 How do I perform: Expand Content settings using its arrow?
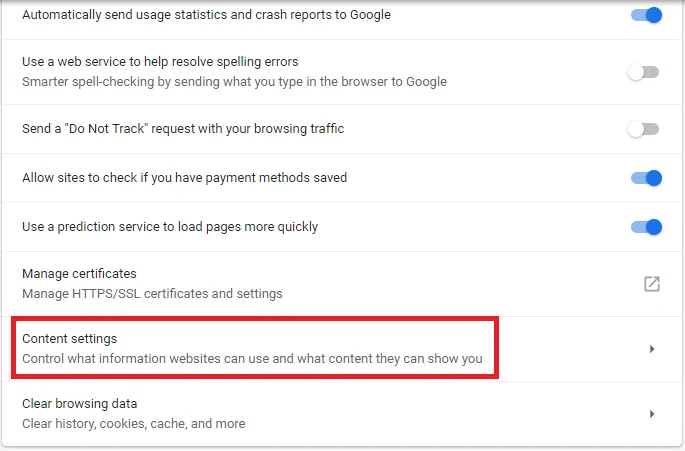[x=652, y=349]
